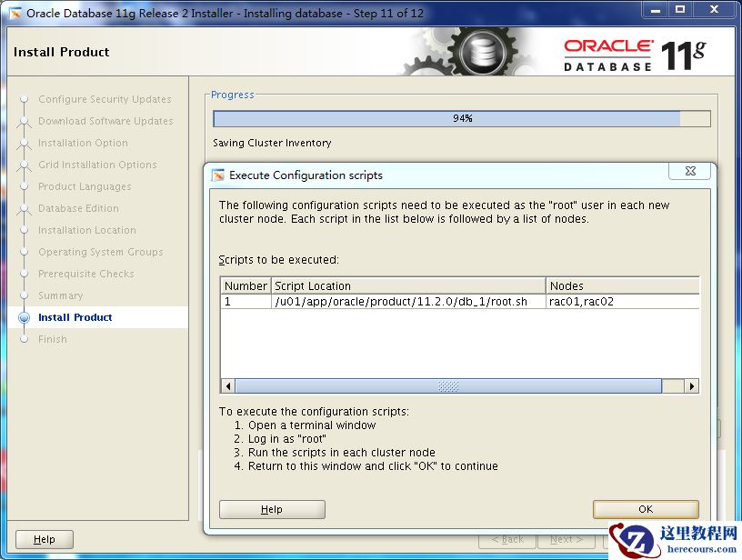Select the Database Edition step
The height and width of the screenshot is (560, 742).
78,208
